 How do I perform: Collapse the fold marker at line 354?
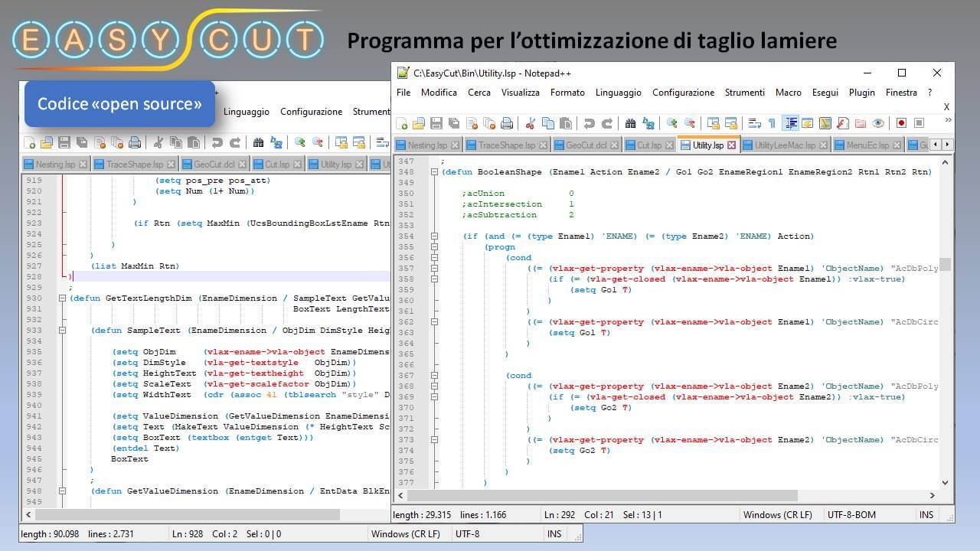[x=434, y=236]
